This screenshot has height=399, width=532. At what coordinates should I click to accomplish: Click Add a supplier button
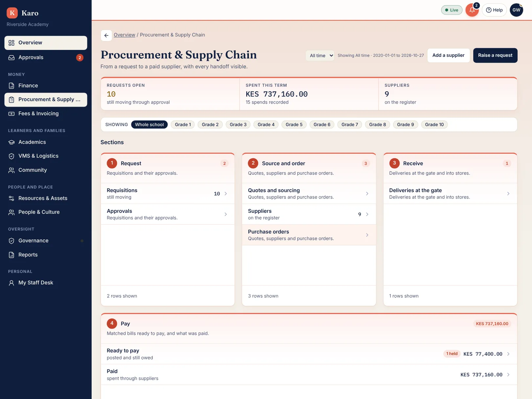click(x=448, y=55)
